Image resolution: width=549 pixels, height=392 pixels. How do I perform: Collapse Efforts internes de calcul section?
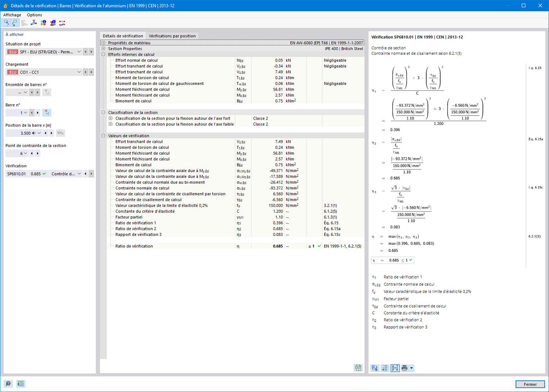pyautogui.click(x=103, y=55)
